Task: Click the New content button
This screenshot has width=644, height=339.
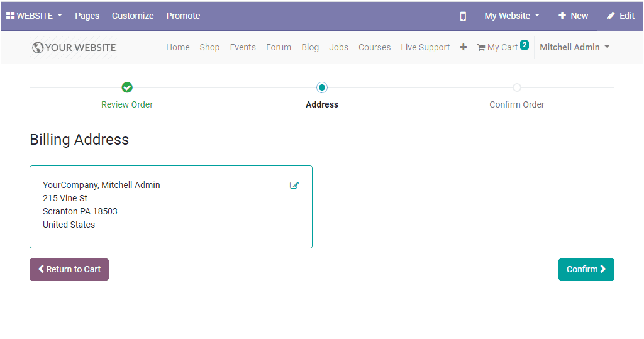Action: (574, 16)
